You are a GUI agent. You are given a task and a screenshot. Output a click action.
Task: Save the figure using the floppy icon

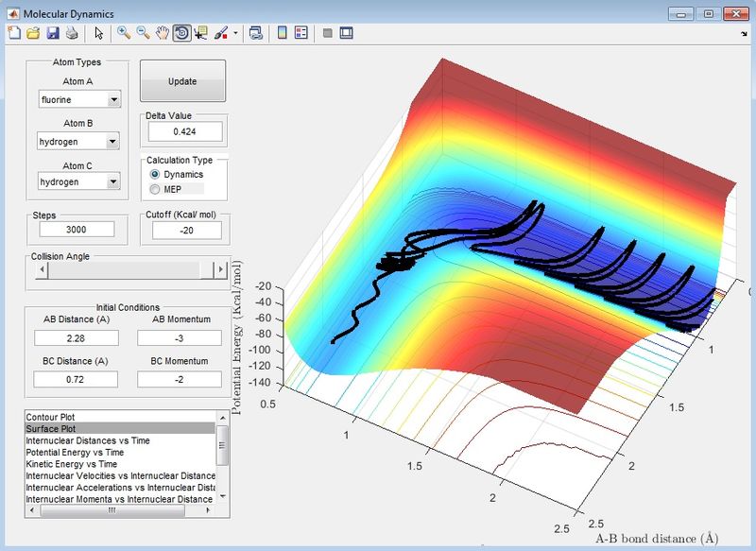point(53,33)
